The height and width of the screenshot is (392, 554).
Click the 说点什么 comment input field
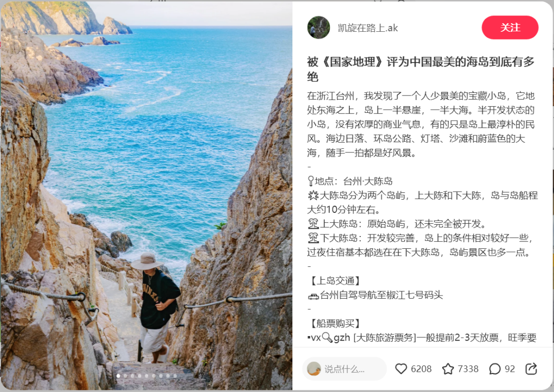click(345, 369)
